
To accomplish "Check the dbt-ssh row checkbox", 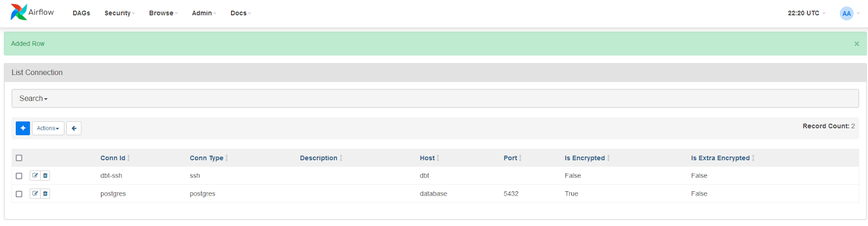I will click(19, 176).
